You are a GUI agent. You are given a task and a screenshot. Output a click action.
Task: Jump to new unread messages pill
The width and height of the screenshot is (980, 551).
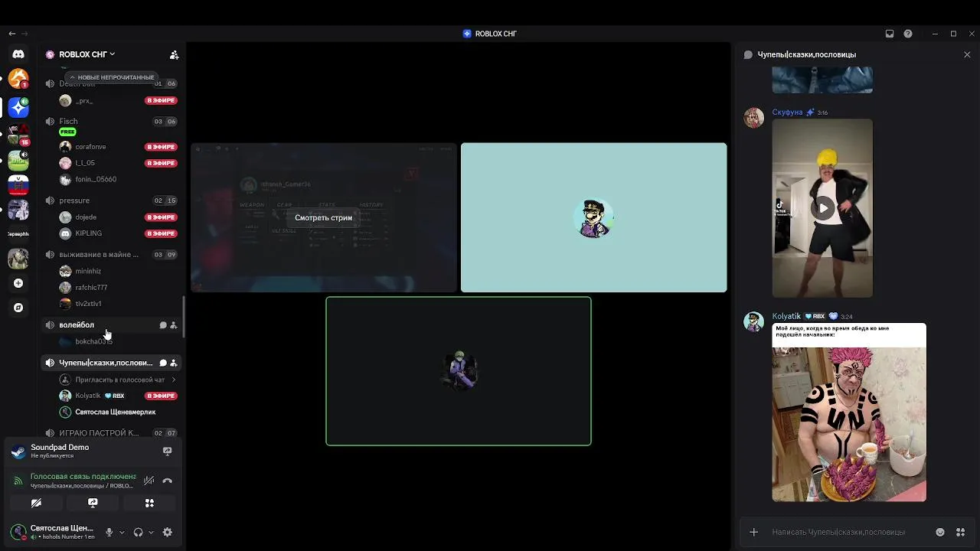[x=112, y=77]
